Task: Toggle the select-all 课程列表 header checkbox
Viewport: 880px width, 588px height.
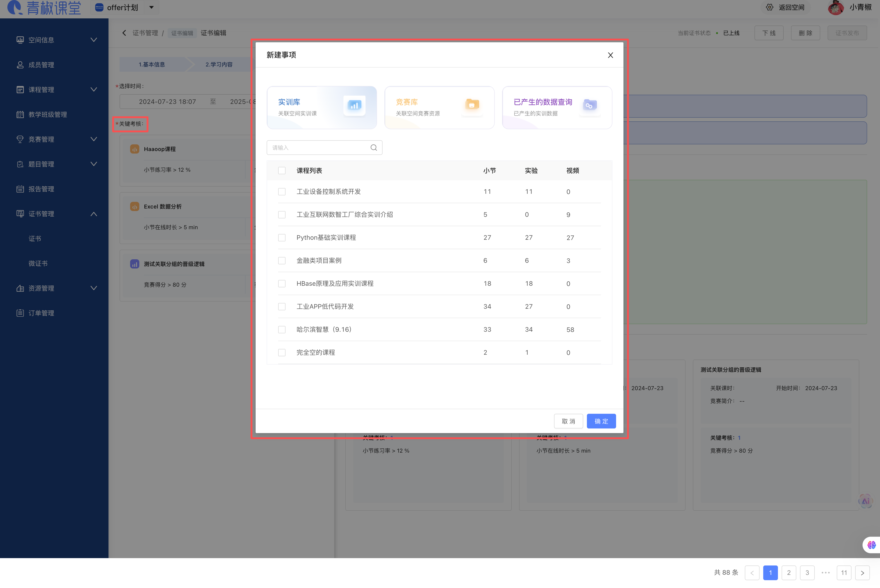Action: tap(282, 171)
